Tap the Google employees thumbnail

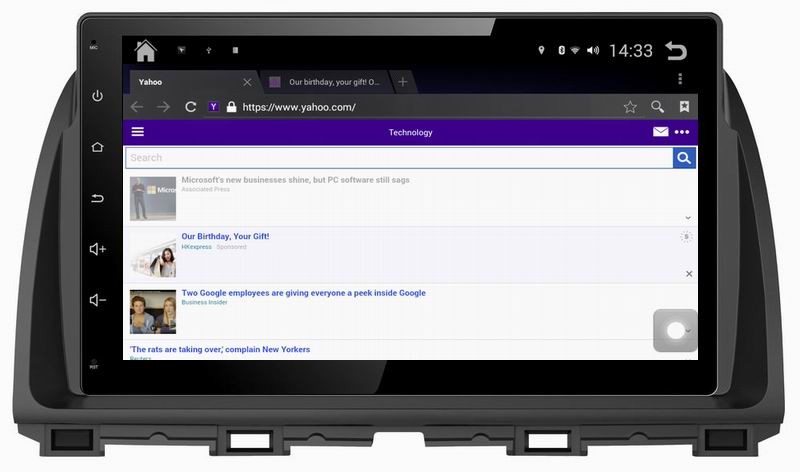[153, 312]
